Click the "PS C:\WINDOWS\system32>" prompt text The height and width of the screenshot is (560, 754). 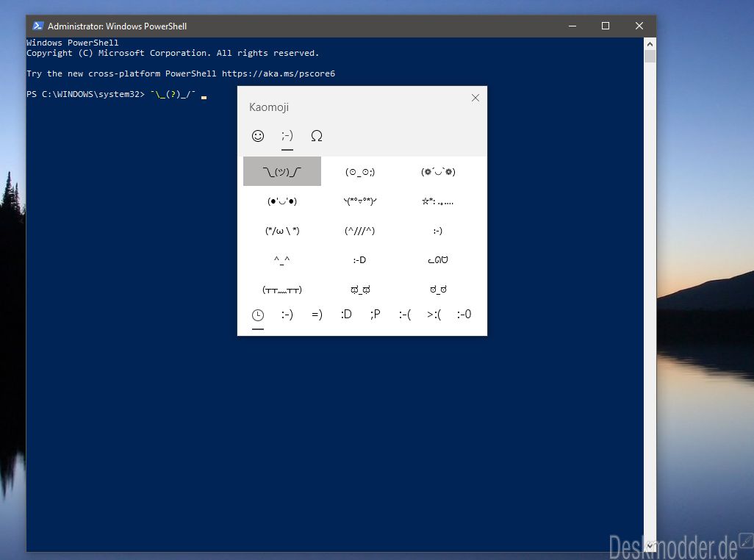(x=85, y=94)
